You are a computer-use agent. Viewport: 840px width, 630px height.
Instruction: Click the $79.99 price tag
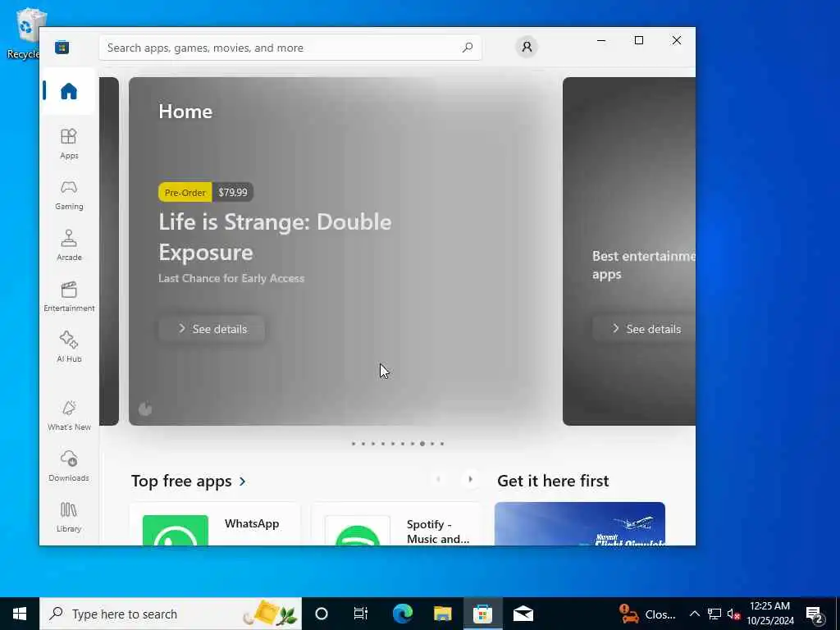[232, 192]
